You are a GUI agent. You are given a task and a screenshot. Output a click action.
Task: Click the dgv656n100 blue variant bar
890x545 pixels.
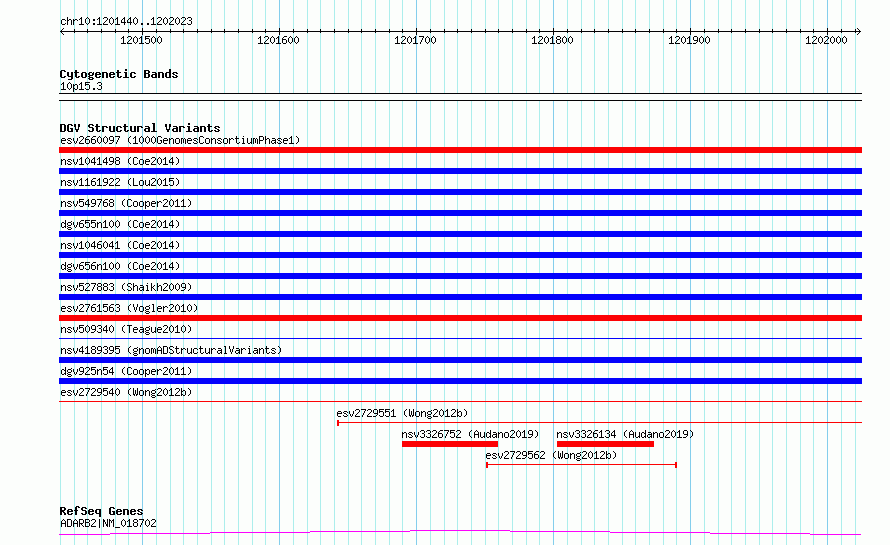pos(460,276)
